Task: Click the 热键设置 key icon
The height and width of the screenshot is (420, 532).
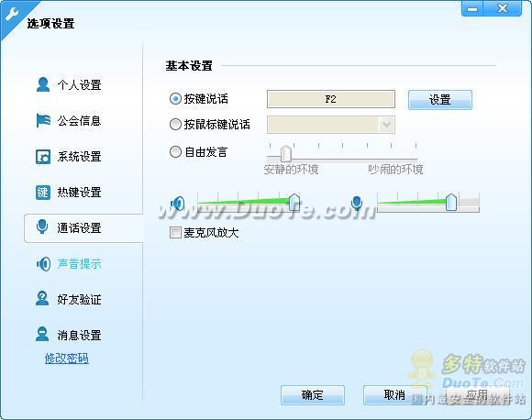Action: point(43,193)
